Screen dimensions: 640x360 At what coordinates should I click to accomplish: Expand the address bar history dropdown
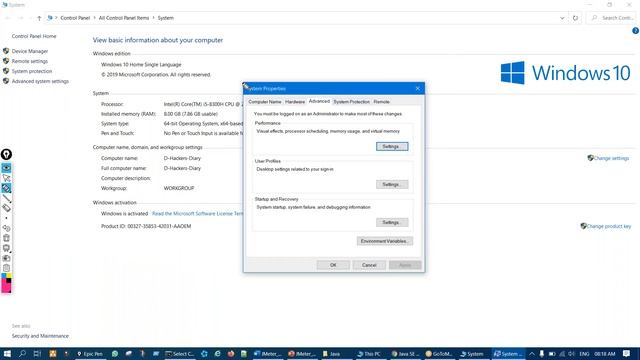[x=562, y=18]
